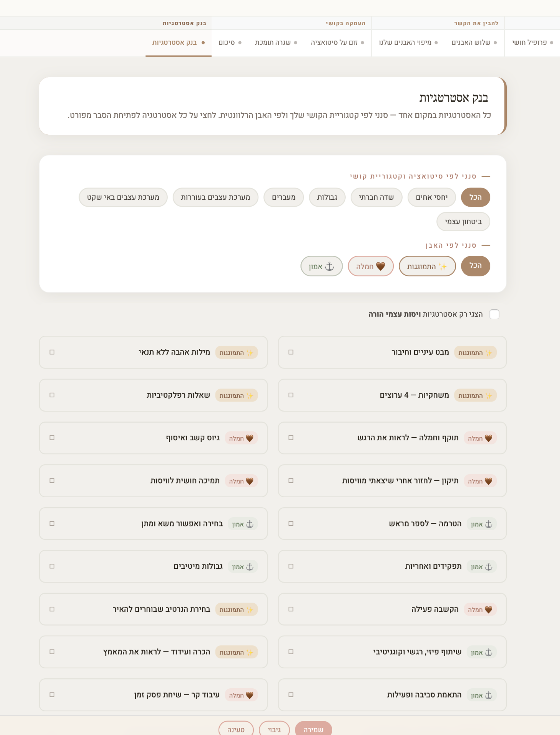Screen dimensions: 560x735
Task: Filter by the חמלה heart chip
Action: pos(371,266)
